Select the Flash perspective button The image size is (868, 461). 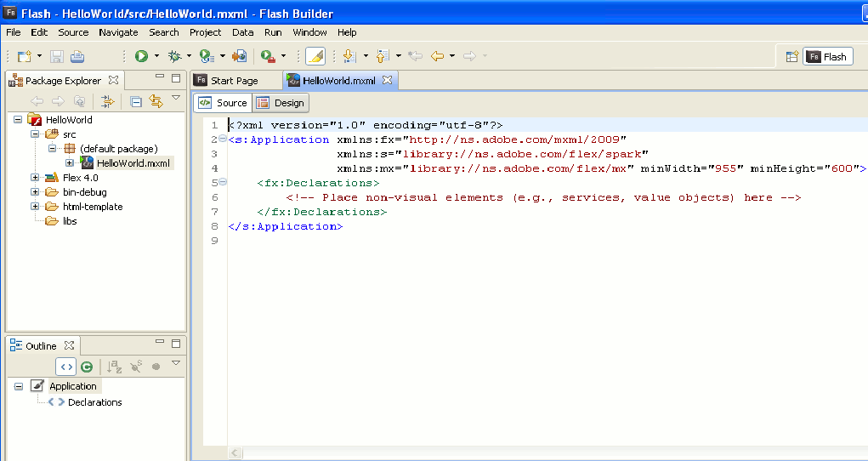[x=828, y=56]
